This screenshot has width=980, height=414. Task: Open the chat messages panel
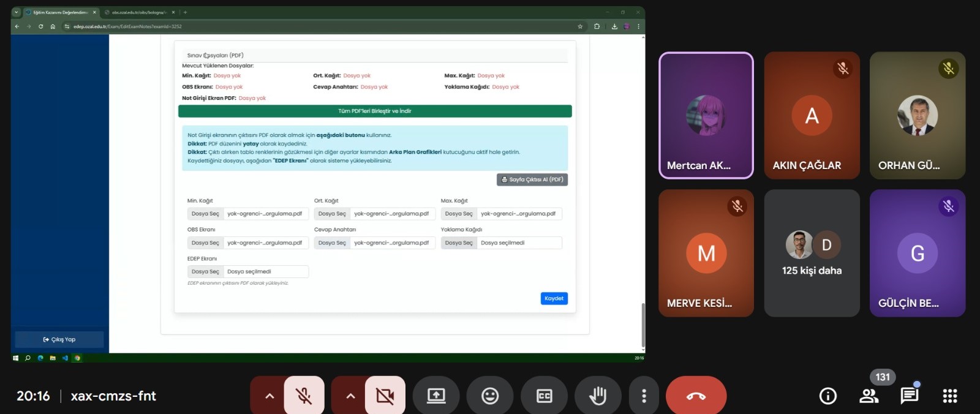coord(909,396)
